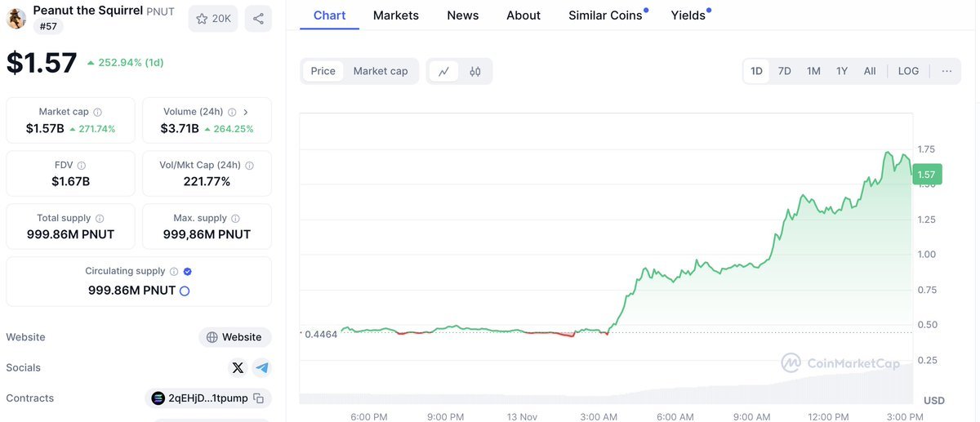This screenshot has width=980, height=422.
Task: Open the share icon button
Action: pyautogui.click(x=258, y=19)
